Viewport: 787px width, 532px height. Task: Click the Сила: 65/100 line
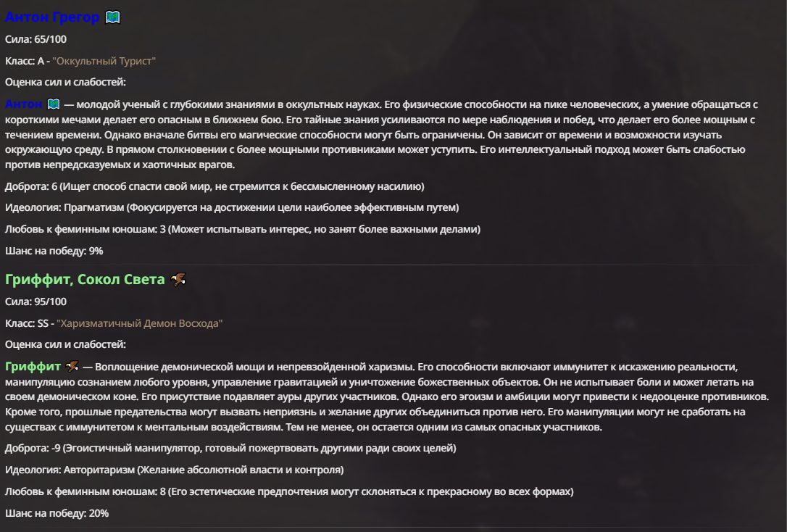(x=36, y=39)
